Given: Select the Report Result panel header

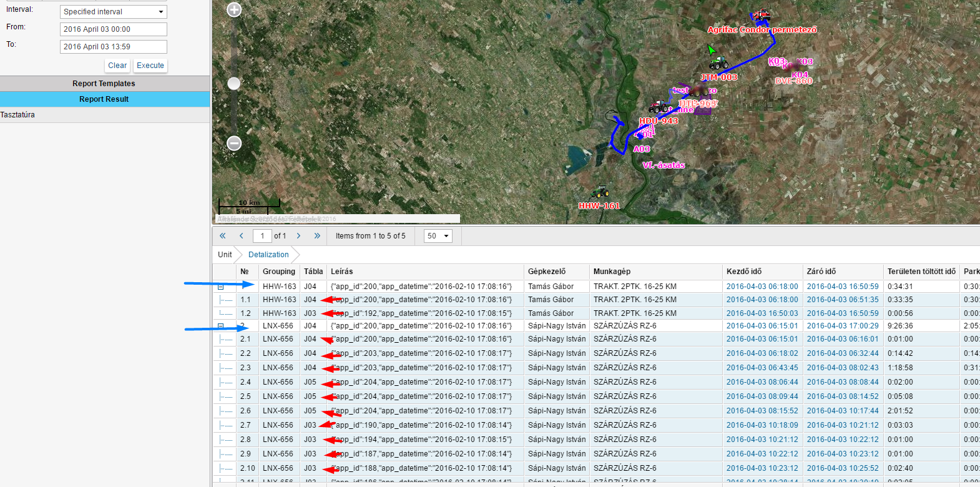Looking at the screenshot, I should pyautogui.click(x=104, y=99).
